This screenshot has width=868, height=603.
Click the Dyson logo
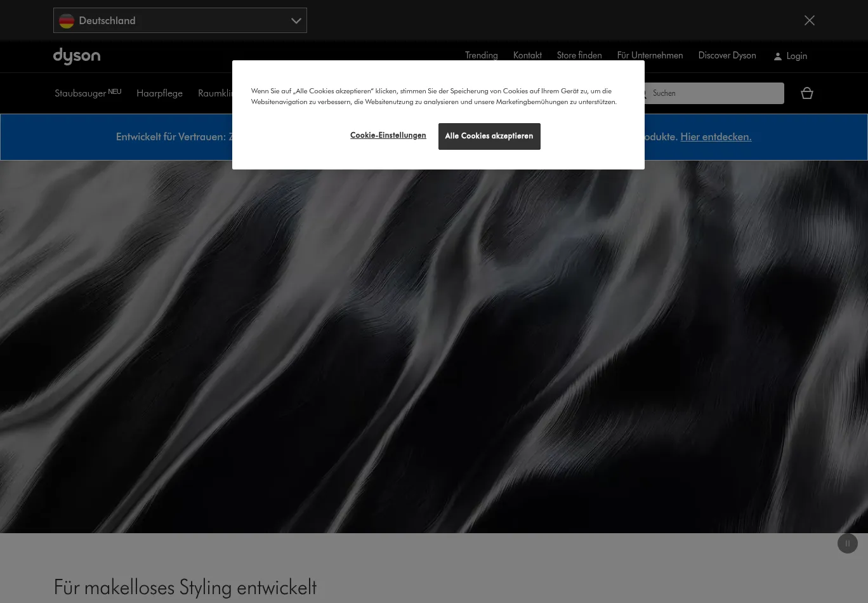coord(77,56)
